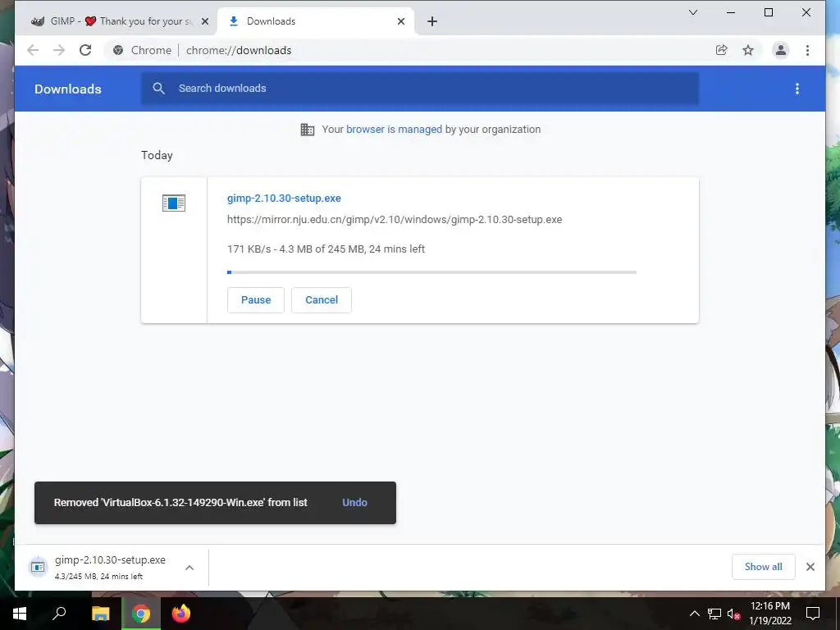
Task: Undo removal of VirtualBox download
Action: (x=354, y=503)
